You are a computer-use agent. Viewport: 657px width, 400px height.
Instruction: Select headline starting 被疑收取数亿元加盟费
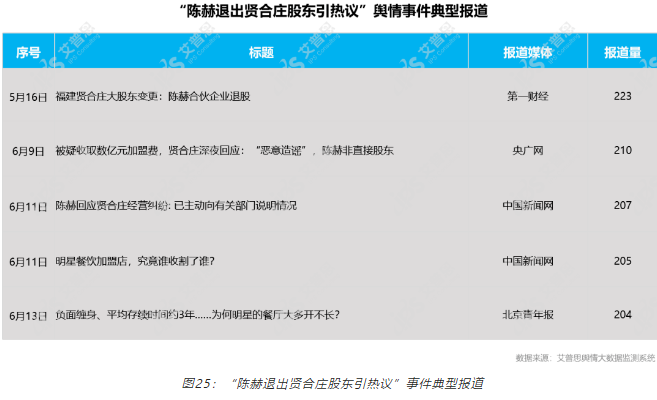pos(225,150)
